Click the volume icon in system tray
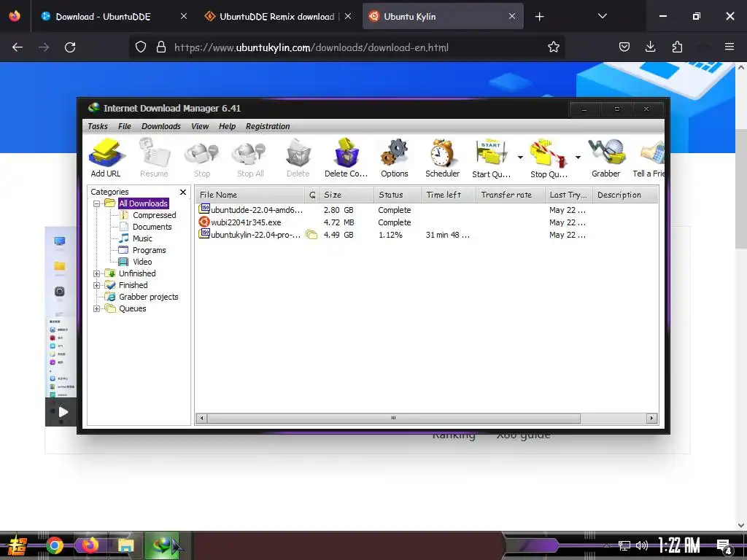The image size is (747, 560). click(x=642, y=545)
